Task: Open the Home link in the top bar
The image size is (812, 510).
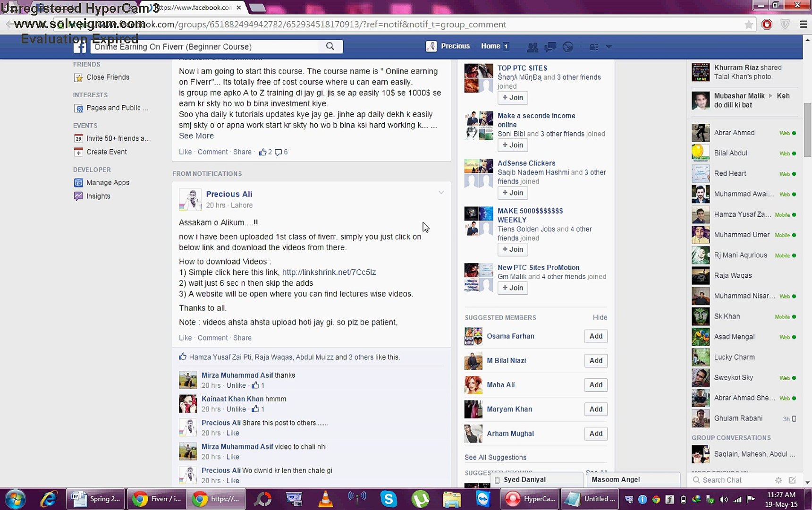Action: 491,46
